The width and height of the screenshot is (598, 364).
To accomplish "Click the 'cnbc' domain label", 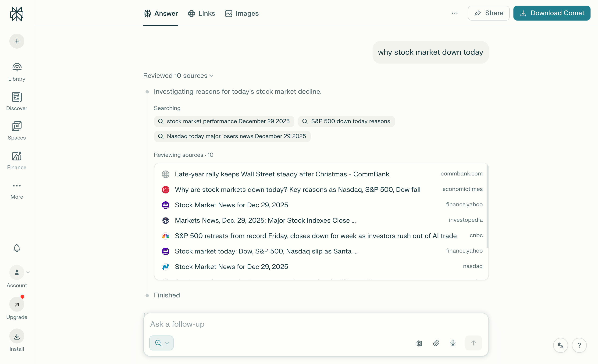I will (x=476, y=235).
